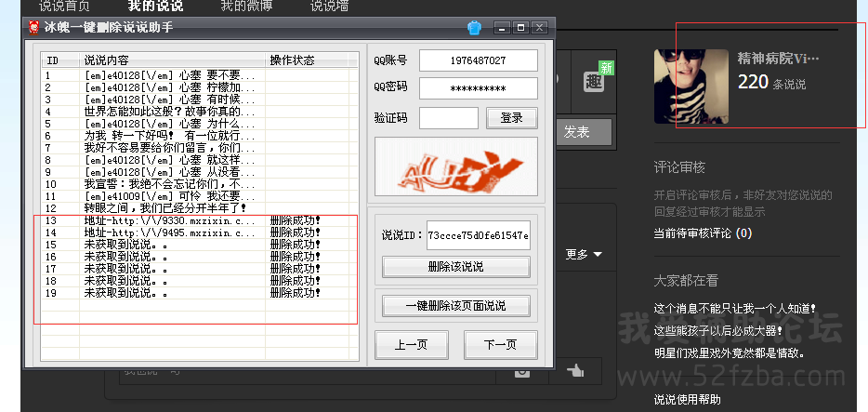
Task: Open 明星们戏里戏外竟然都是情敌 link
Action: tap(730, 352)
